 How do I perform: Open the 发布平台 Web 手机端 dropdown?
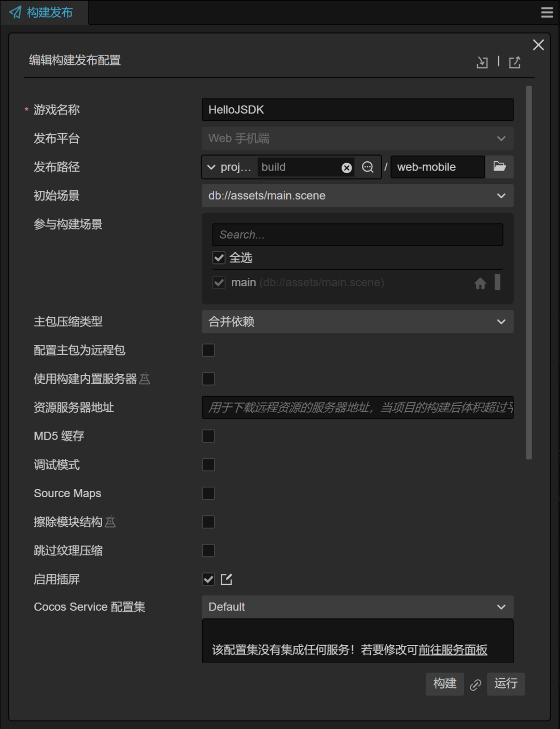pyautogui.click(x=357, y=138)
